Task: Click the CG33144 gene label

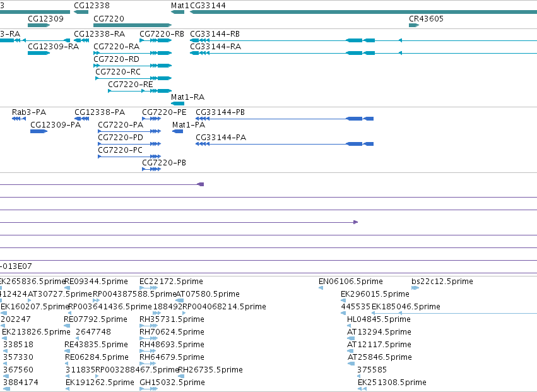Action: [x=208, y=6]
